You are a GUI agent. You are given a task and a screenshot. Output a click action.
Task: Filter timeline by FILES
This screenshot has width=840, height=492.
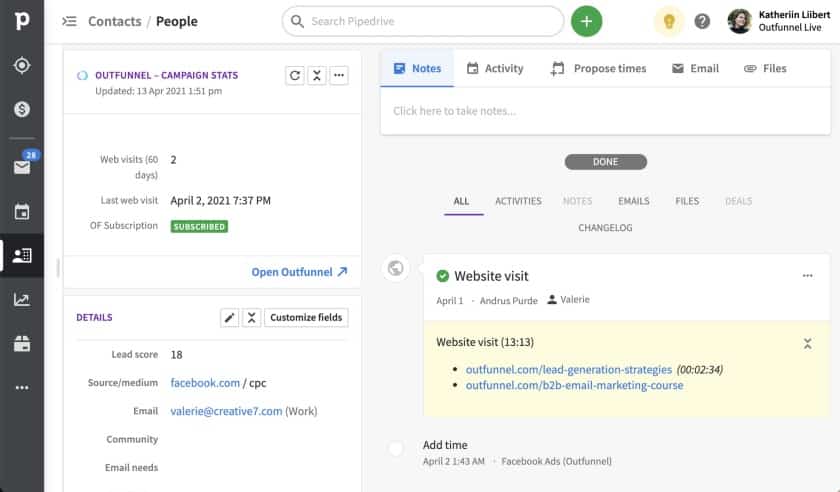[687, 201]
